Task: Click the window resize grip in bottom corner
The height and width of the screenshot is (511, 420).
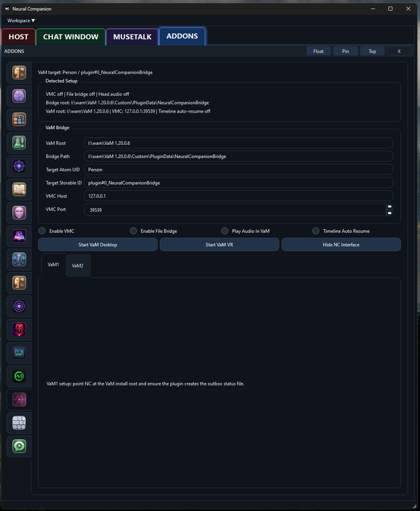Action: pos(415,506)
